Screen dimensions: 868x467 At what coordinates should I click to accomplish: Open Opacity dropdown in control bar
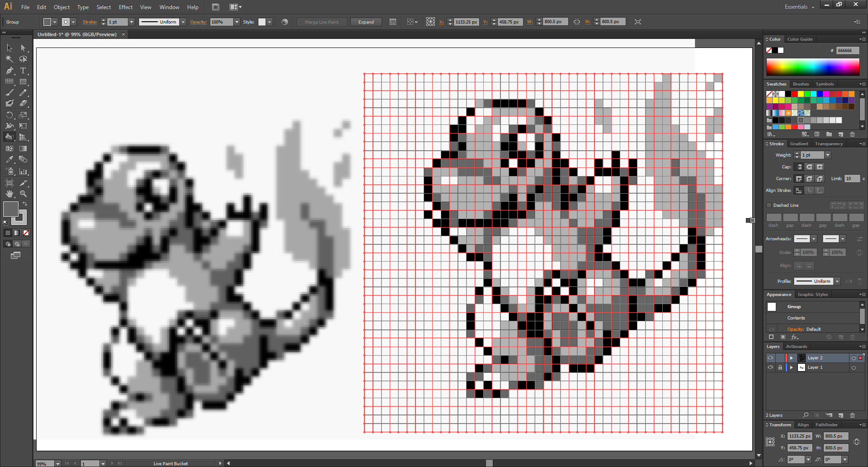(x=236, y=22)
